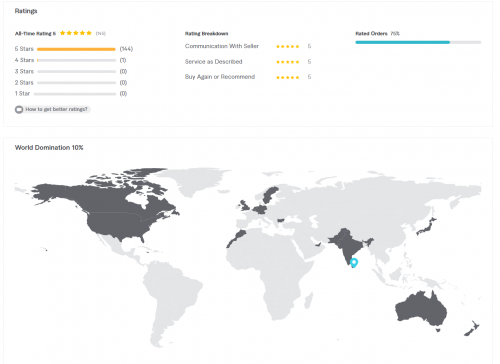Select Morocco on the world map
This screenshot has height=364, width=500.
point(238,236)
